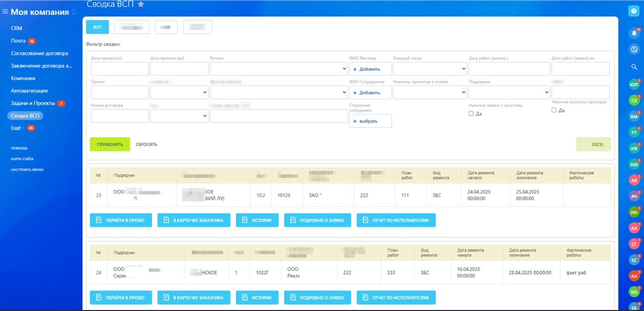Viewport: 644px width, 311px height.
Task: Focus the Проект input field
Action: tap(120, 92)
